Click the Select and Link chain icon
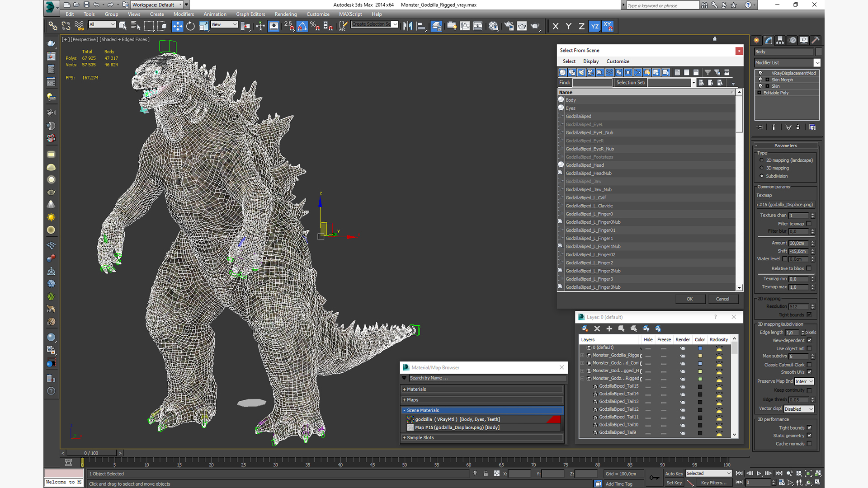Viewport: 868px width, 488px height. point(53,26)
